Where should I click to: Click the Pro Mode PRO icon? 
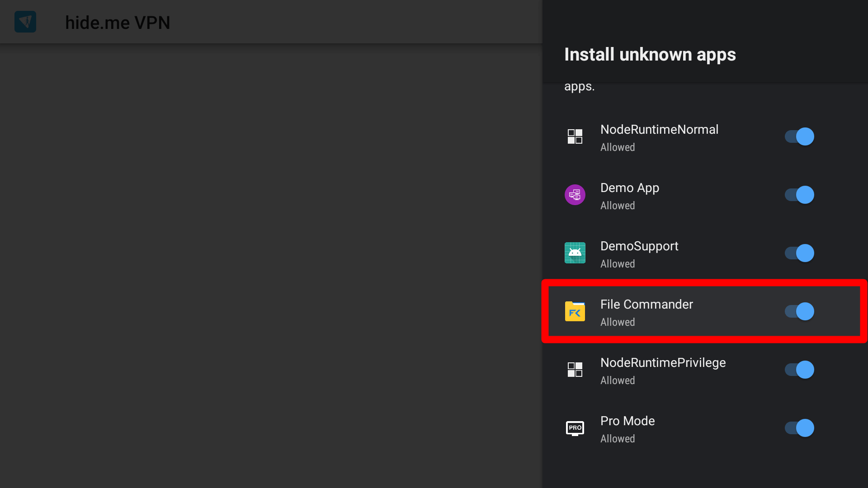click(x=575, y=428)
